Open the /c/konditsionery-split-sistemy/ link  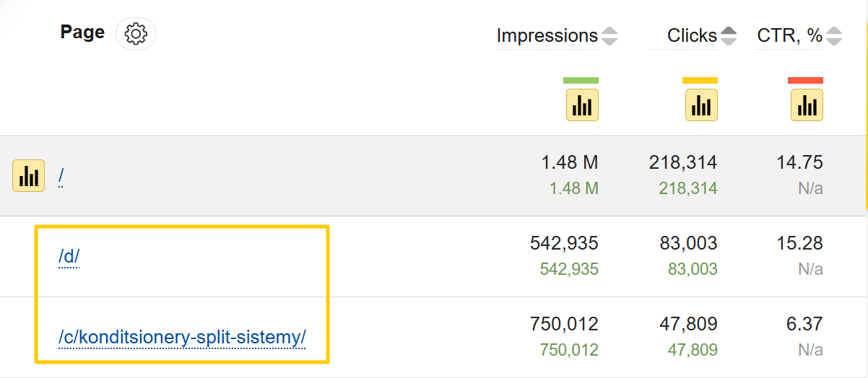(182, 337)
